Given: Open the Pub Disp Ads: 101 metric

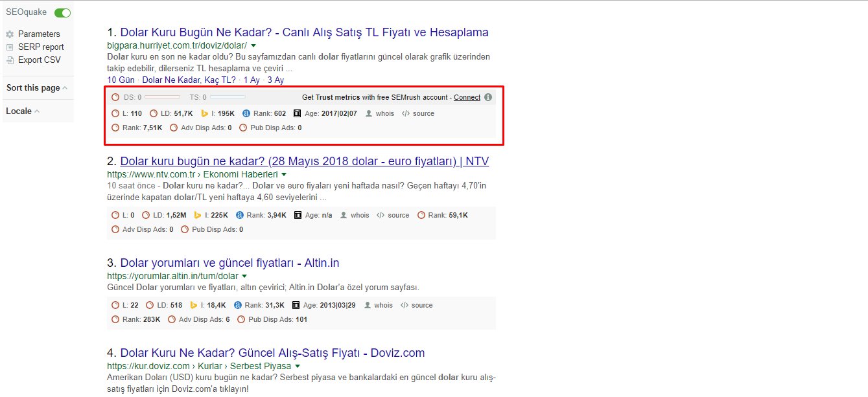Looking at the screenshot, I should 272,319.
